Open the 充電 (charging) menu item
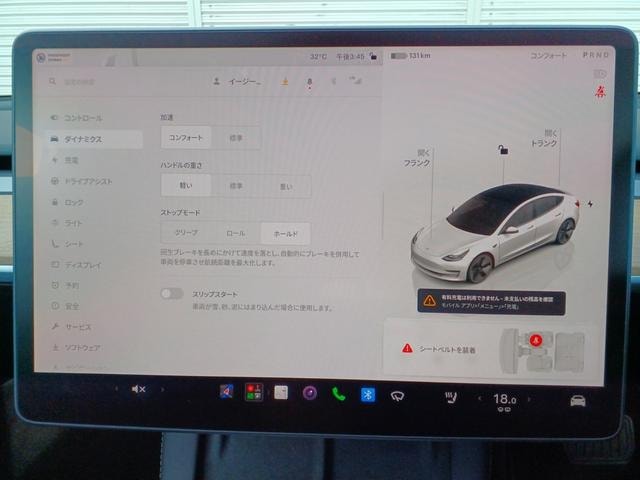 65,160
